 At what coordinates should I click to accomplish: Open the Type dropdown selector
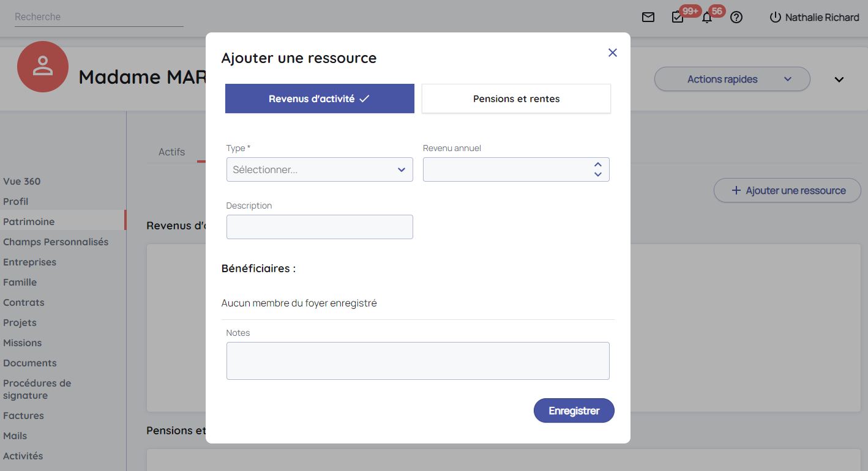320,169
